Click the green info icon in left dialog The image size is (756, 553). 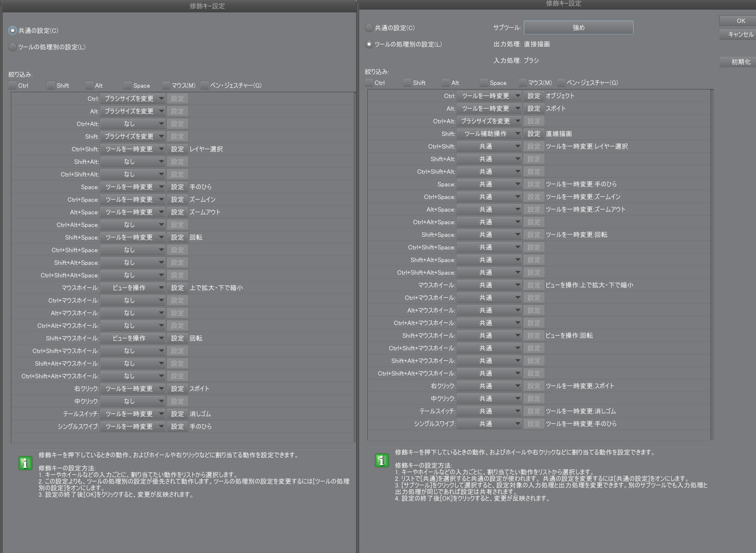click(25, 463)
